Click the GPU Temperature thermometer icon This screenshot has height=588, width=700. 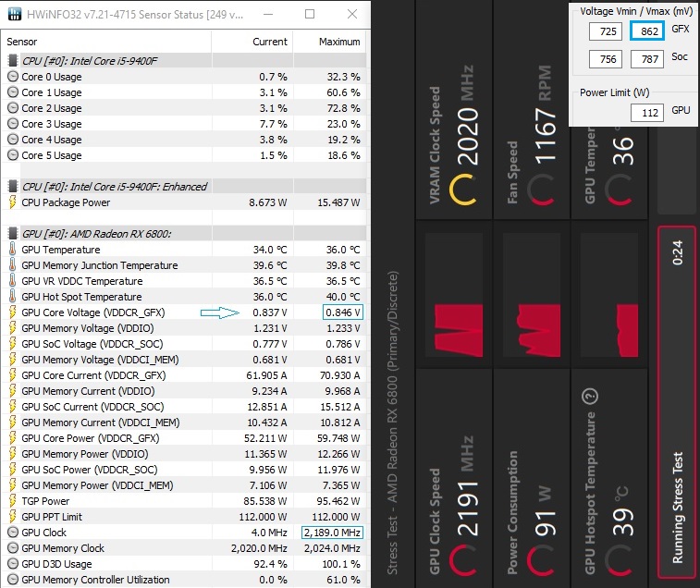click(13, 249)
